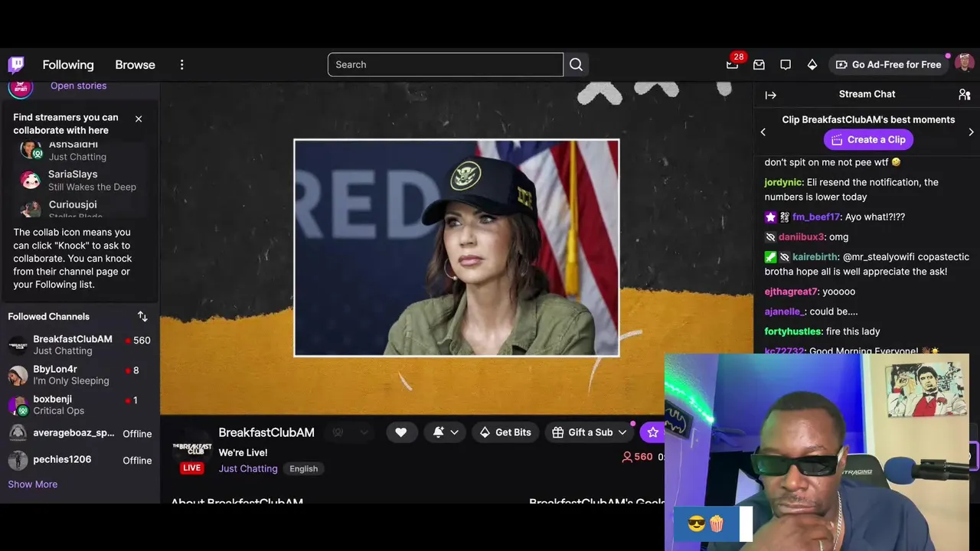Open BreakfastClubAM in followed channels
Screen dimensions: 980x551
pyautogui.click(x=80, y=344)
